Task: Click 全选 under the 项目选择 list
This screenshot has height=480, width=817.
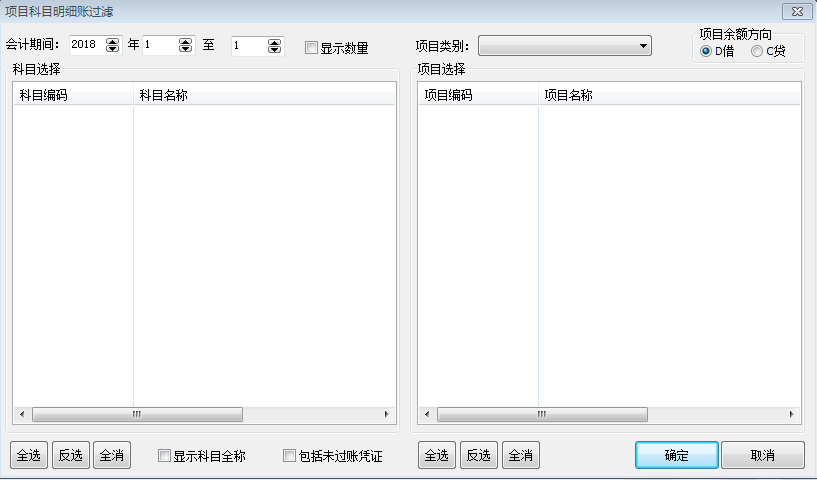Action: pyautogui.click(x=436, y=456)
